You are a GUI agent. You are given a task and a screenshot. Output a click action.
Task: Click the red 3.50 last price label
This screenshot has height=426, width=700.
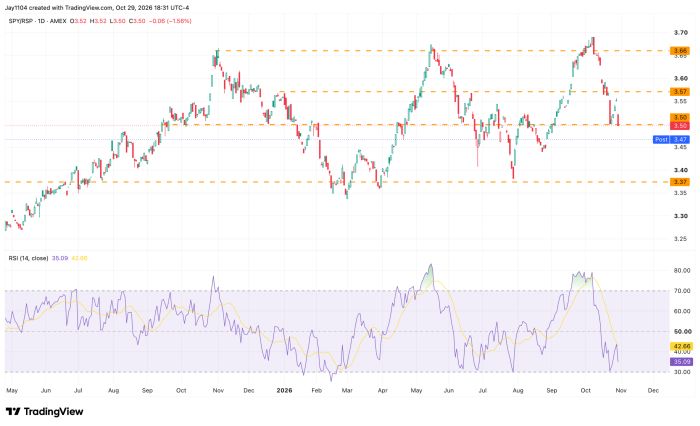tap(680, 126)
